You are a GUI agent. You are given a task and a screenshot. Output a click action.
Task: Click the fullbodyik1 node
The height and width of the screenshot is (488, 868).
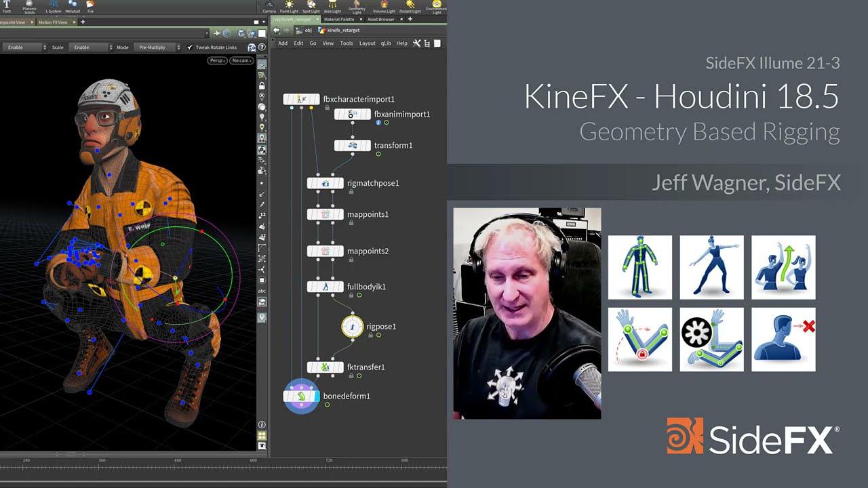point(325,287)
